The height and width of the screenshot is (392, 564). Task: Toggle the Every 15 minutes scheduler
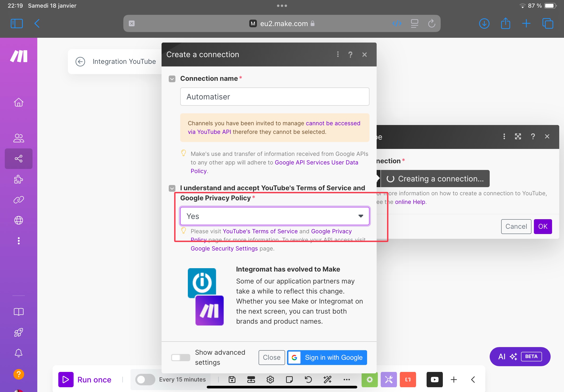click(x=145, y=379)
